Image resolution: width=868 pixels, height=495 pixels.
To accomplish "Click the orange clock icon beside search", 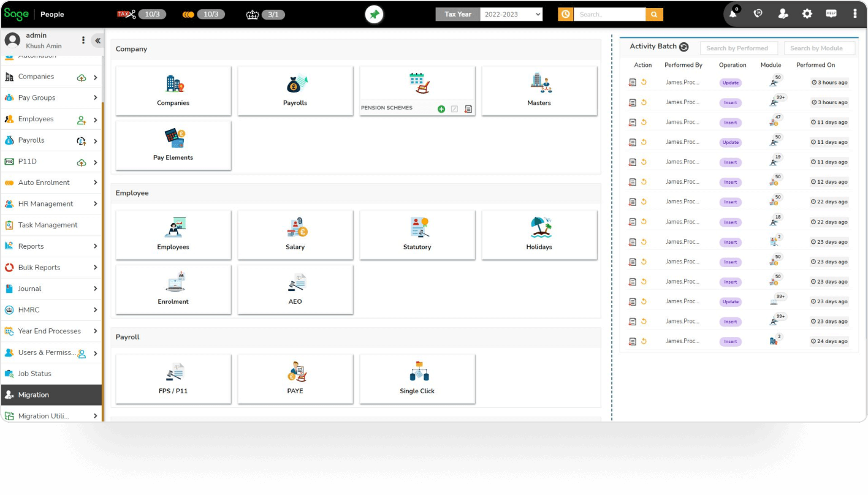I will [x=565, y=14].
